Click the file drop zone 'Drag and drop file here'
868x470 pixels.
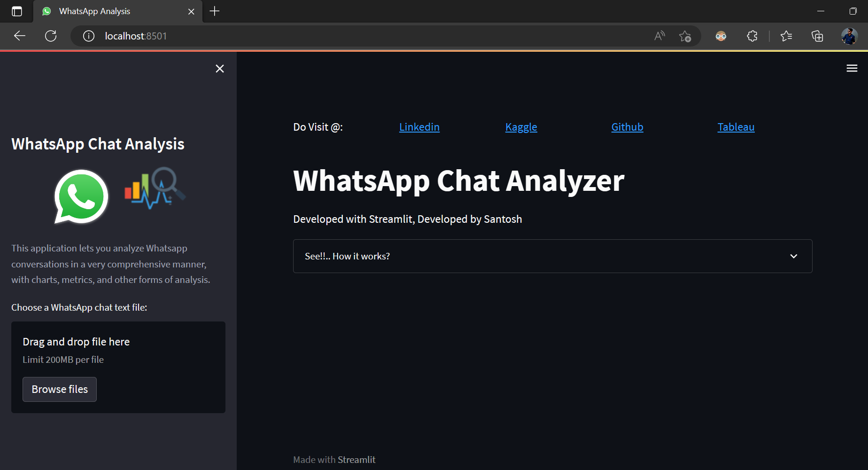(118, 367)
